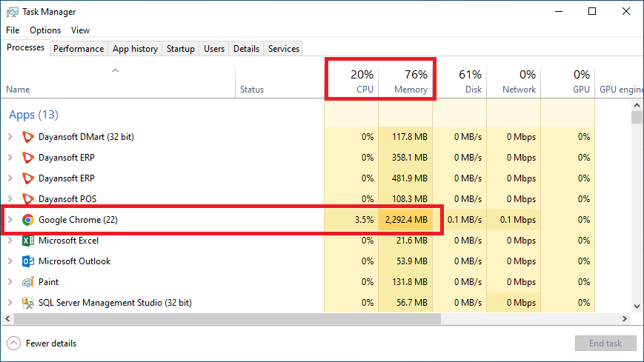644x362 pixels.
Task: Click the horizontal scrollbar left arrow
Action: tap(7, 318)
